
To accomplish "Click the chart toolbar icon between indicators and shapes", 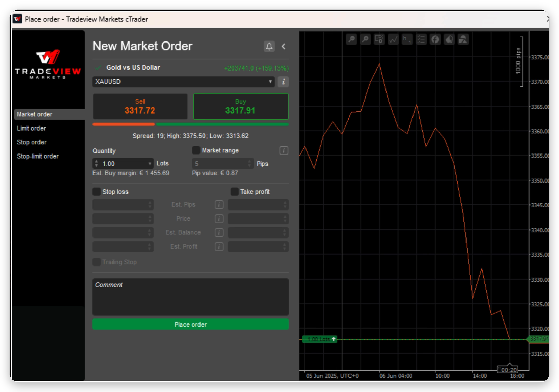I will tap(449, 39).
